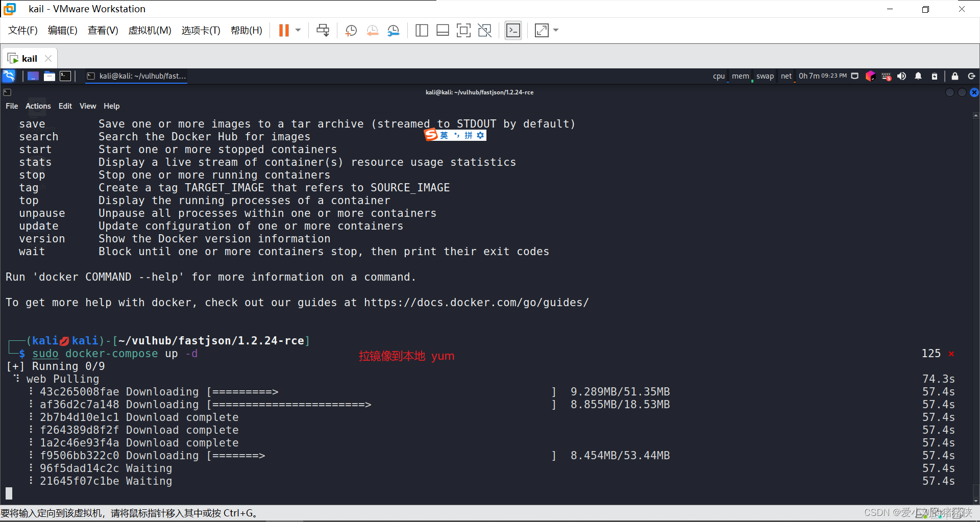Click the net traffic indicator
980x522 pixels.
click(x=786, y=76)
